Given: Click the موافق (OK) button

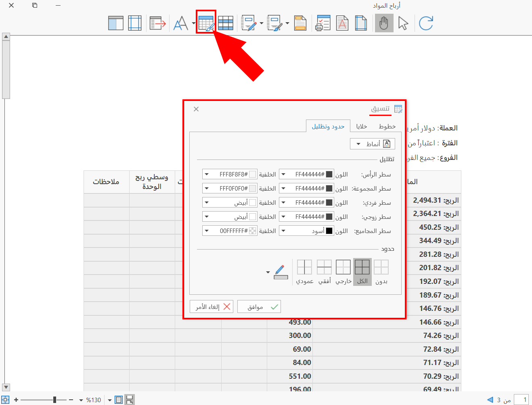Looking at the screenshot, I should click(x=259, y=307).
